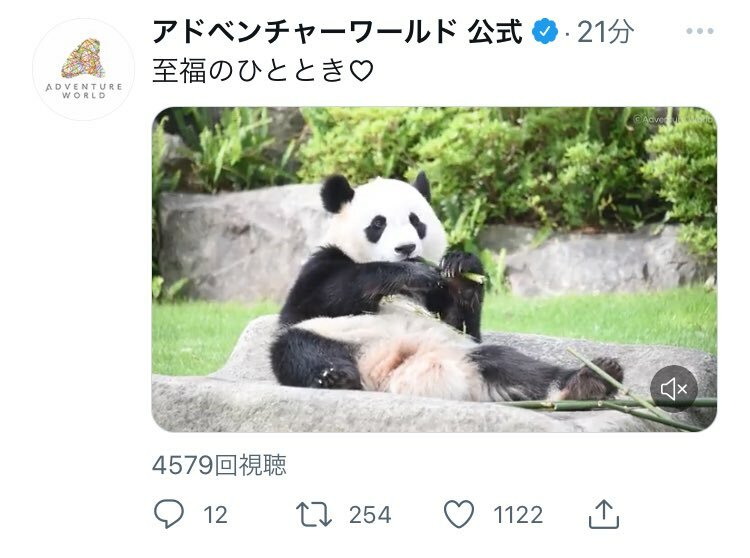Click the 公式 label in the account name

495,32
